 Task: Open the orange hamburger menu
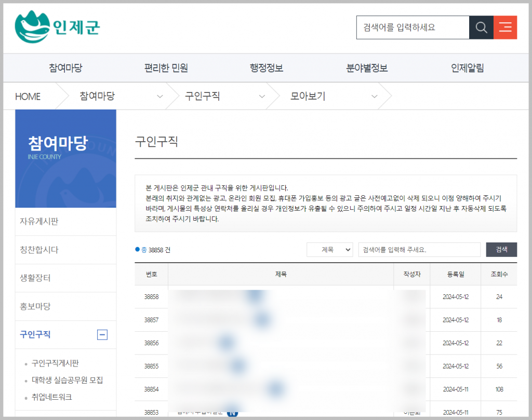point(505,28)
